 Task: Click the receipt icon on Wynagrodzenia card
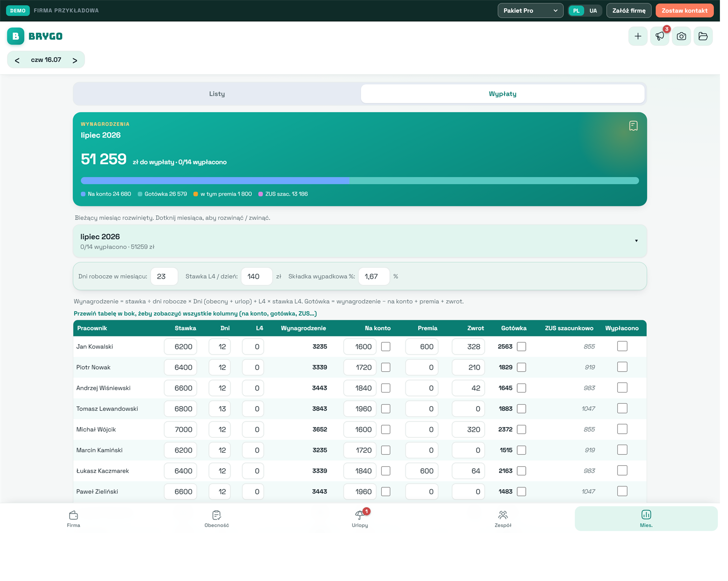[x=633, y=126]
